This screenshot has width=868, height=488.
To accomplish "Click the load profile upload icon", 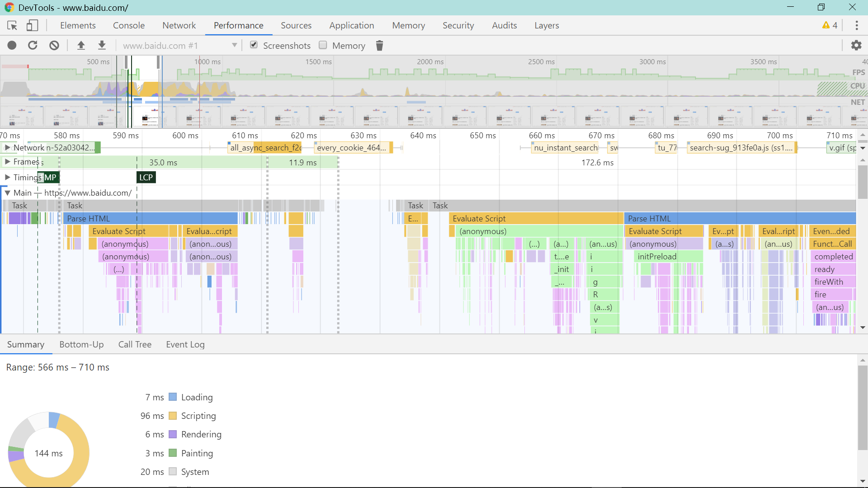I will tap(81, 46).
